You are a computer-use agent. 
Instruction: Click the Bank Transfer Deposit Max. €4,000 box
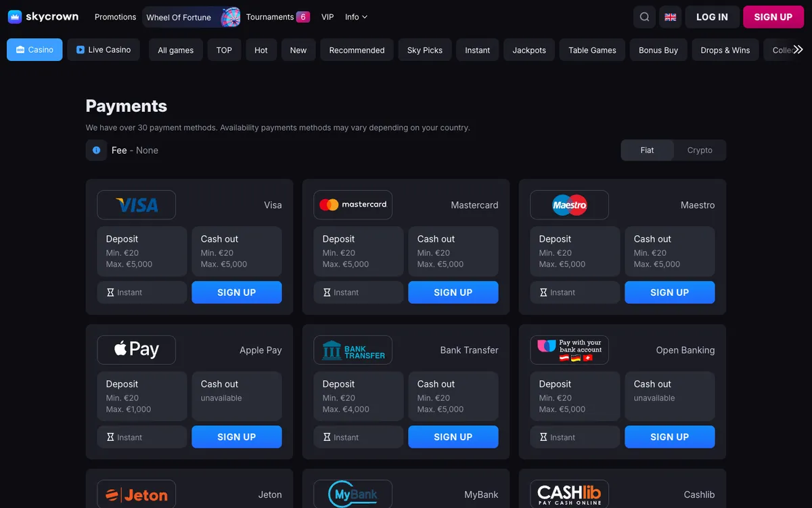359,396
